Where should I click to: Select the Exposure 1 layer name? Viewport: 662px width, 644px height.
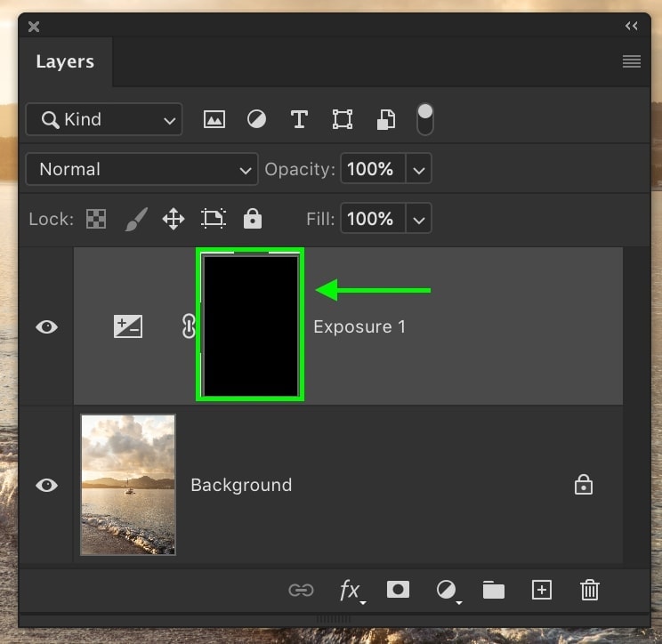(359, 327)
